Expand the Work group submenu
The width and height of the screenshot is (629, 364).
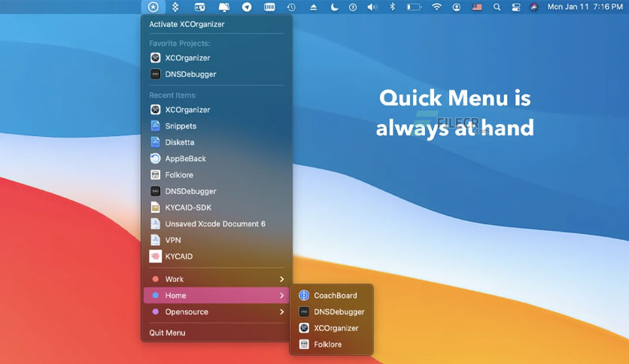(217, 279)
